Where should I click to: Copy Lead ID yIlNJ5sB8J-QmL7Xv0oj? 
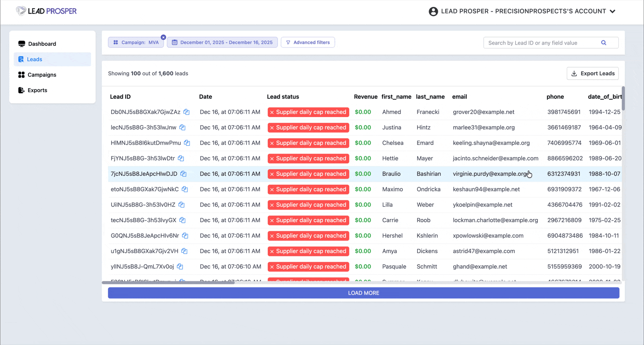click(180, 266)
